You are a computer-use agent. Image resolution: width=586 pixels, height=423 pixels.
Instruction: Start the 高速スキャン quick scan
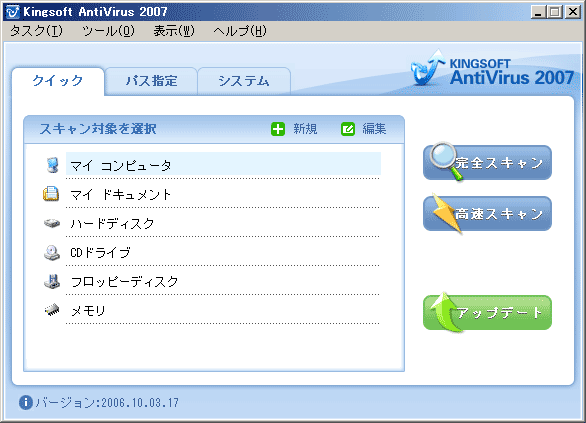click(x=487, y=213)
